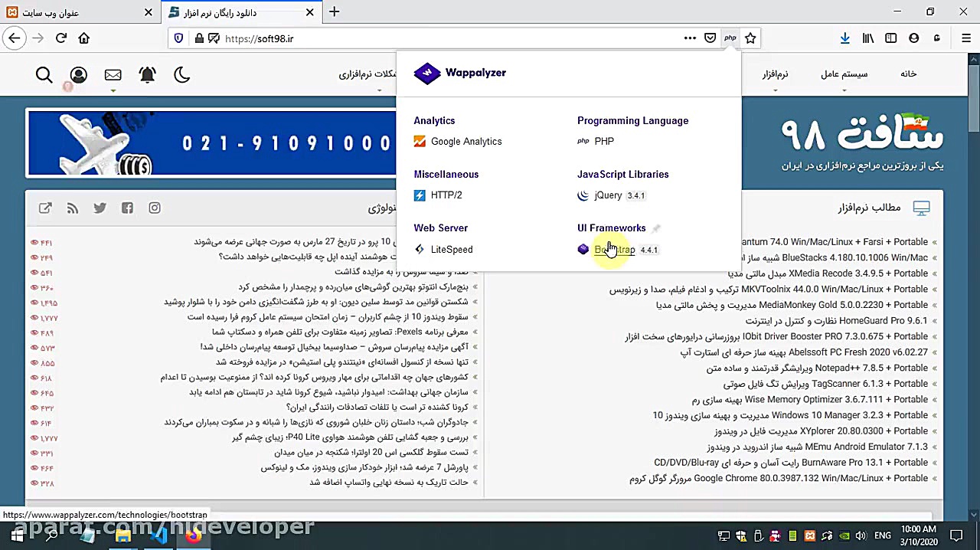Show site tracking protection shield info
This screenshot has width=980, height=550.
click(178, 38)
